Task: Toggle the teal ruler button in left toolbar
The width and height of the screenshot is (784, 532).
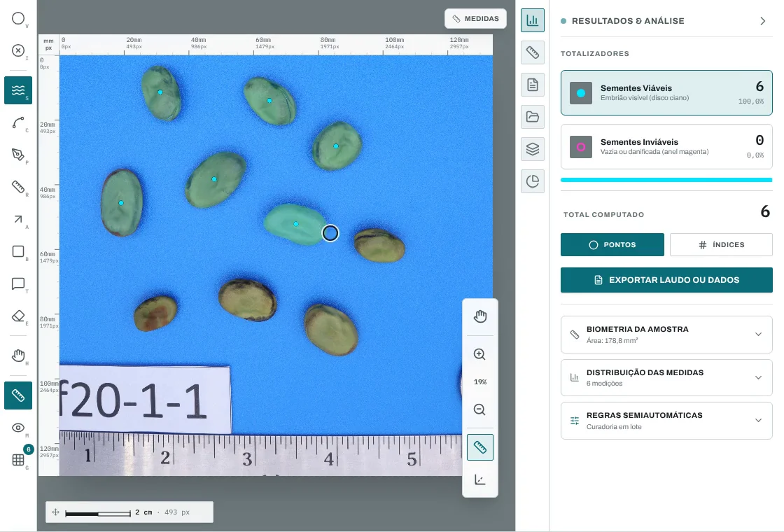Action: click(x=18, y=395)
